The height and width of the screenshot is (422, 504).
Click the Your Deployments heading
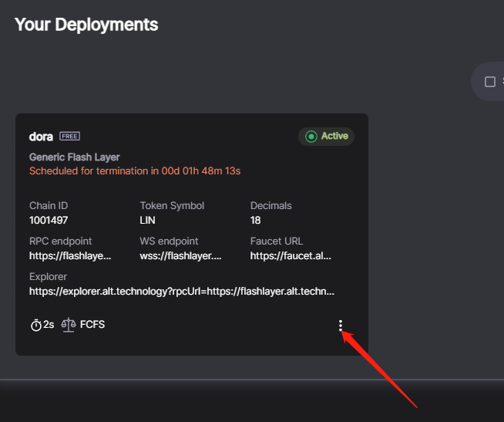click(86, 25)
